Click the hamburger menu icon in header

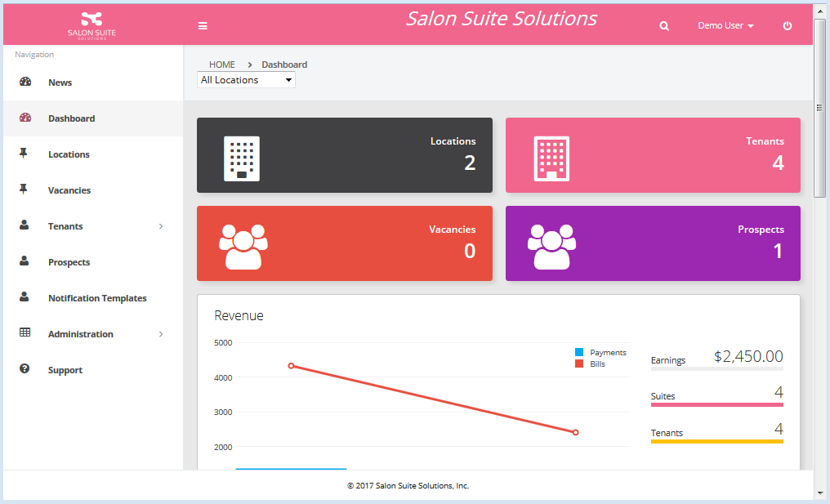click(203, 26)
